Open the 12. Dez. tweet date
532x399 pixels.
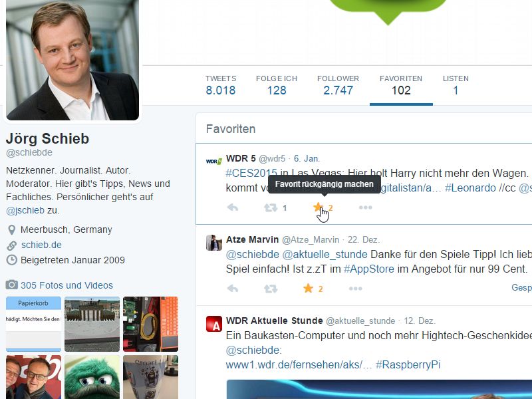(x=420, y=321)
